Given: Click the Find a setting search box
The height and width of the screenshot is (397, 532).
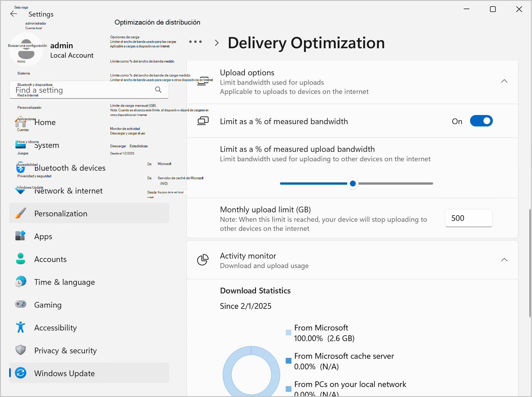Looking at the screenshot, I should tap(83, 90).
